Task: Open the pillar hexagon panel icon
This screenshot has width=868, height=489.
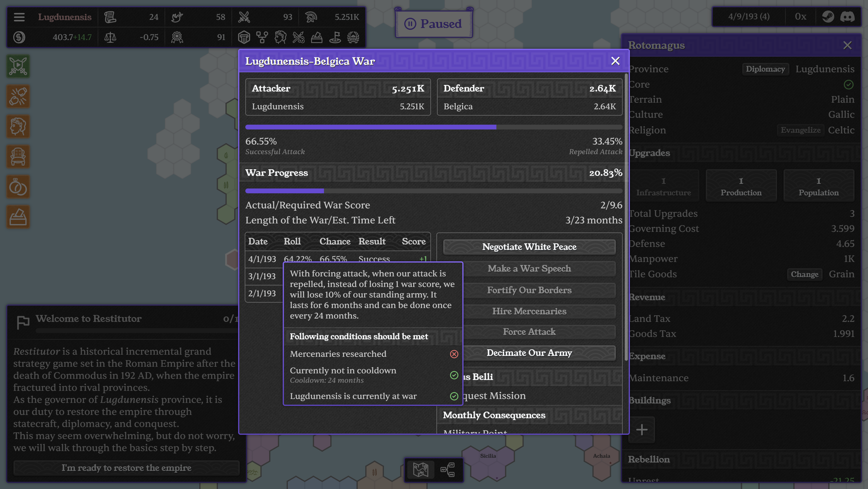Action: pyautogui.click(x=244, y=37)
